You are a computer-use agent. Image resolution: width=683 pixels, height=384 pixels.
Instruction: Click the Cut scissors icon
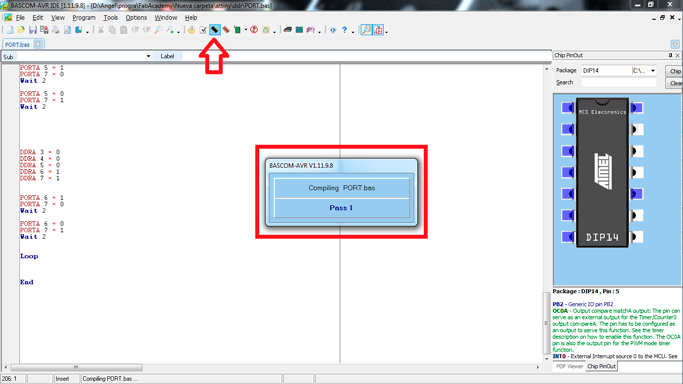(101, 30)
